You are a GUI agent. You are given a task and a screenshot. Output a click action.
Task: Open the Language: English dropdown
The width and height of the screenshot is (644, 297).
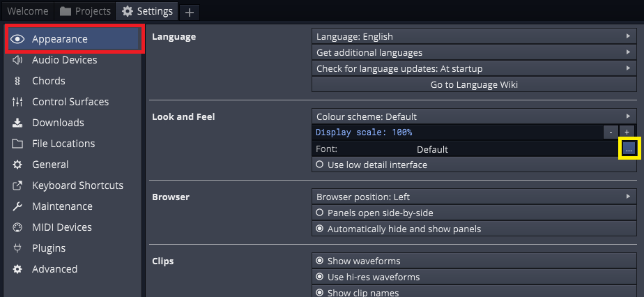pos(473,36)
